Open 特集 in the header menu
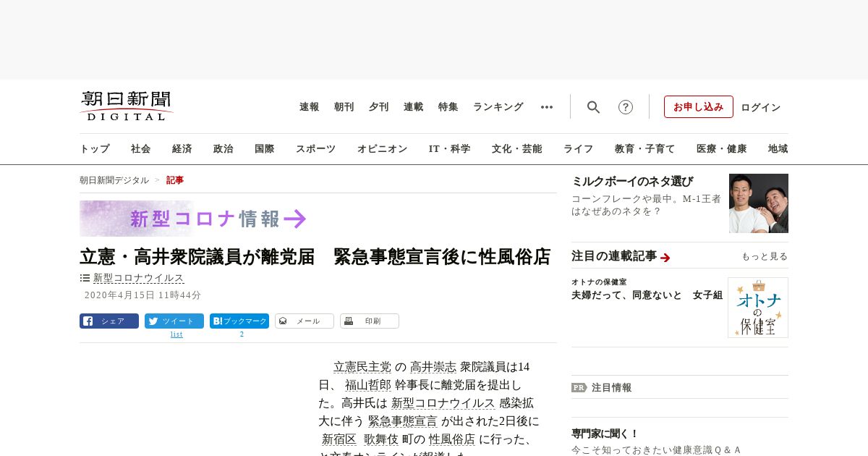This screenshot has width=868, height=456. click(x=448, y=107)
